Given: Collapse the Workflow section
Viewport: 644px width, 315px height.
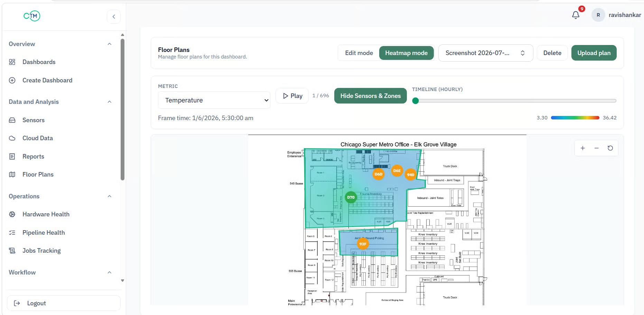Looking at the screenshot, I should coord(110,272).
